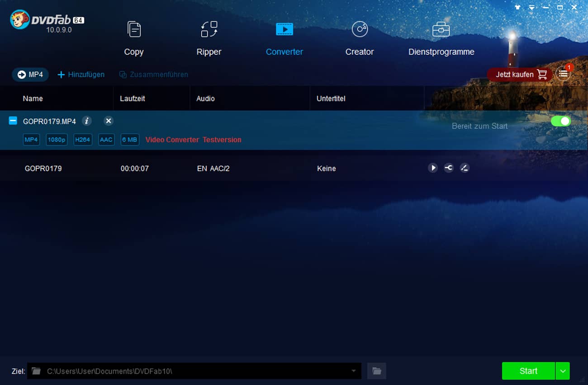Collapse the GOPR0179.MP4 entry

pyautogui.click(x=13, y=121)
